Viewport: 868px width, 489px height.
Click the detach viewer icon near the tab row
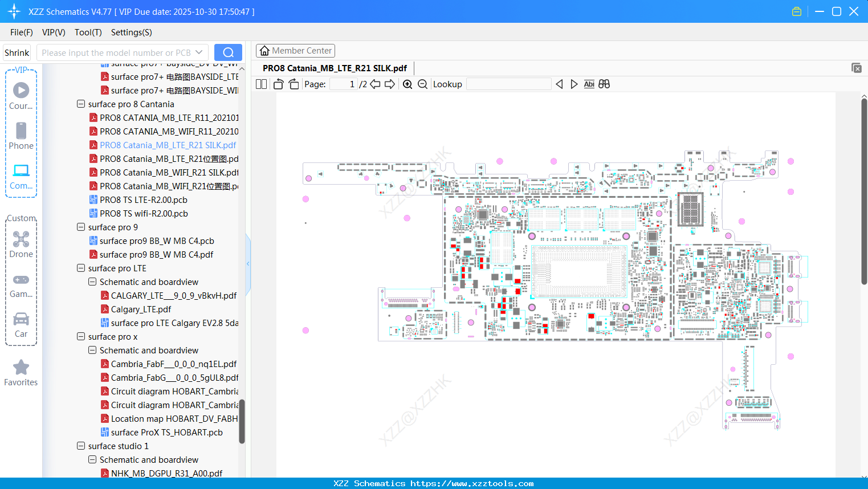pos(857,68)
